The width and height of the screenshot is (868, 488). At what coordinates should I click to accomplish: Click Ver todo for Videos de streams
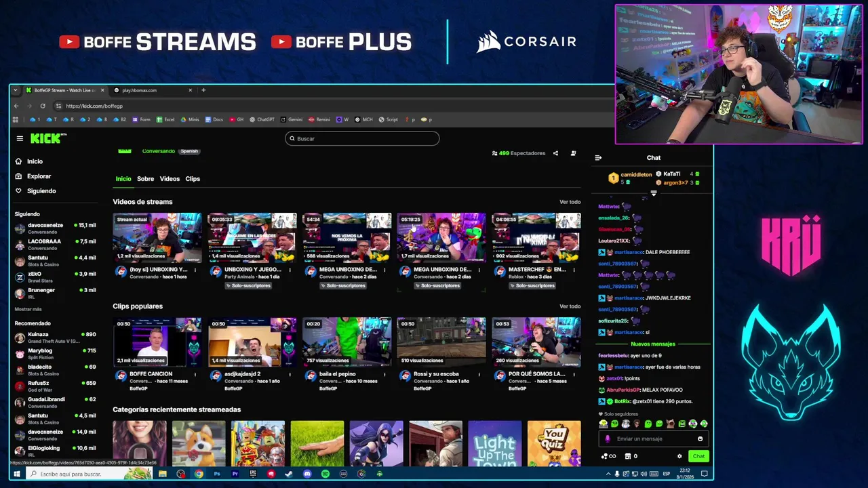pyautogui.click(x=570, y=202)
